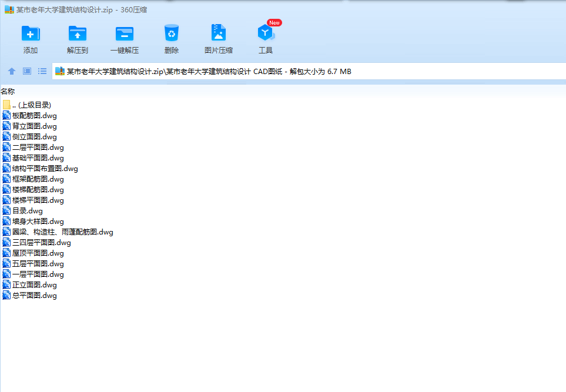Select file 正立面图.dwg
This screenshot has width=566, height=392.
click(x=30, y=285)
